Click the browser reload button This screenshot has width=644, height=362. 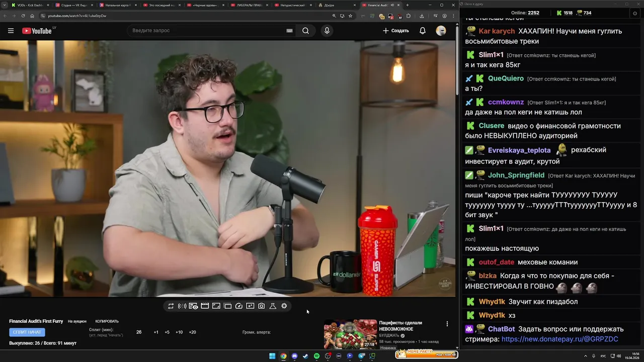[23, 16]
